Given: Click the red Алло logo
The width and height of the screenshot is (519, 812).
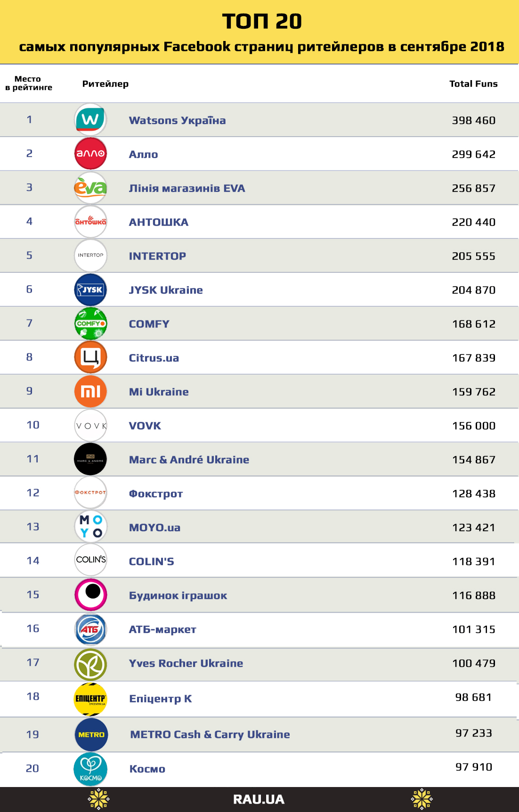Looking at the screenshot, I should tap(90, 154).
